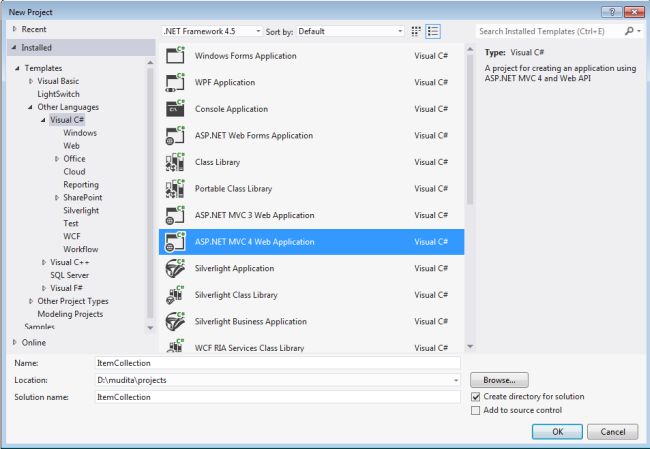This screenshot has width=650, height=449.
Task: Select the Windows category under Visual C#
Action: (80, 133)
